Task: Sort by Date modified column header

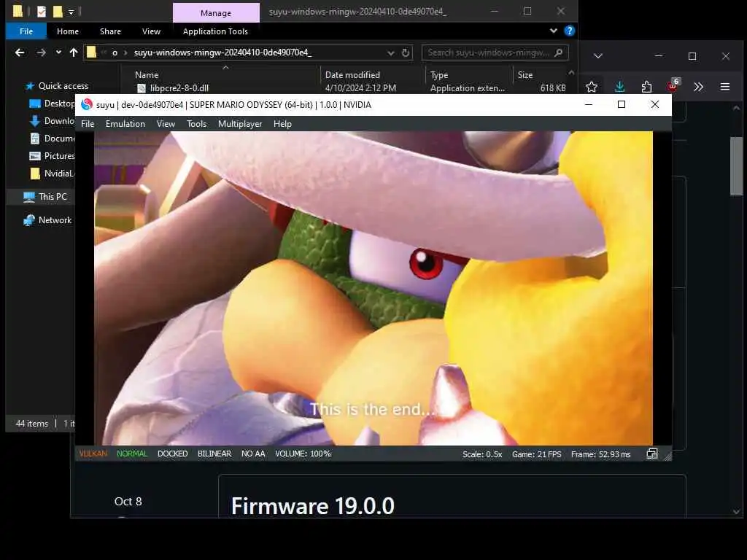Action: tap(352, 75)
